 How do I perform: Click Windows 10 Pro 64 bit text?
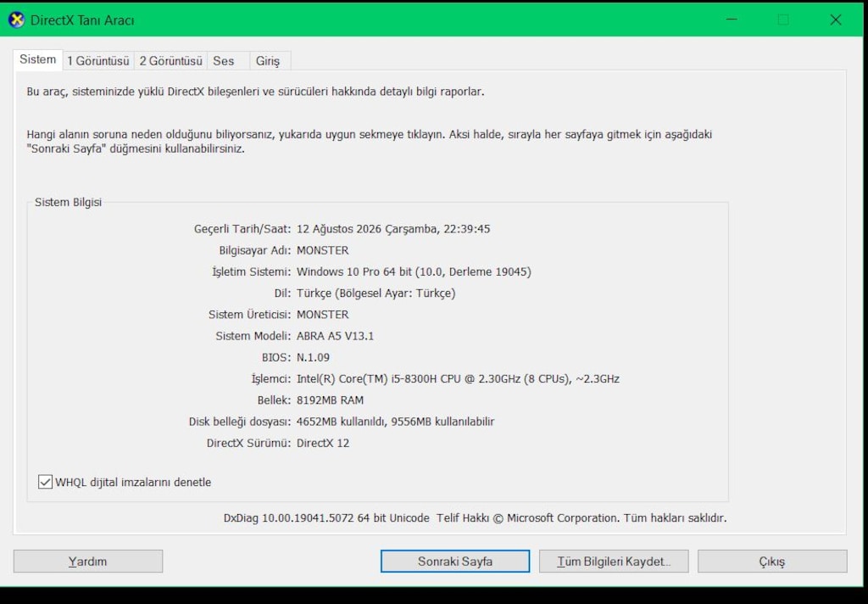[354, 271]
